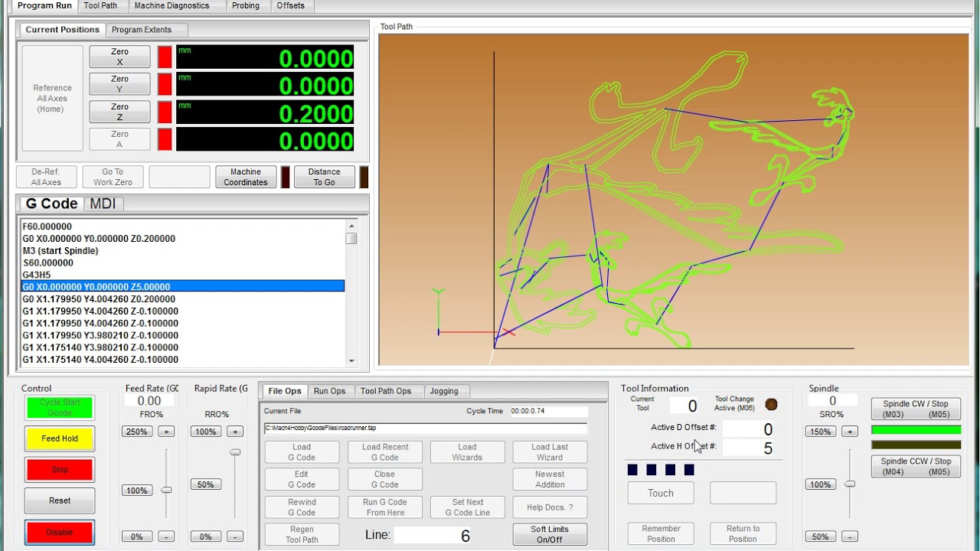980x551 pixels.
Task: Click the red Disable button
Action: tap(60, 532)
